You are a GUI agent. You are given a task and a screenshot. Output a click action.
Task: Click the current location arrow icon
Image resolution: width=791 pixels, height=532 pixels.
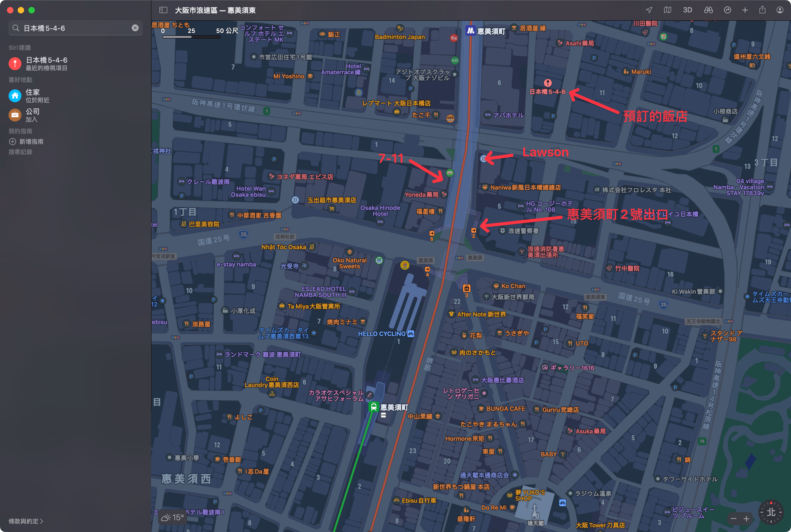(649, 10)
